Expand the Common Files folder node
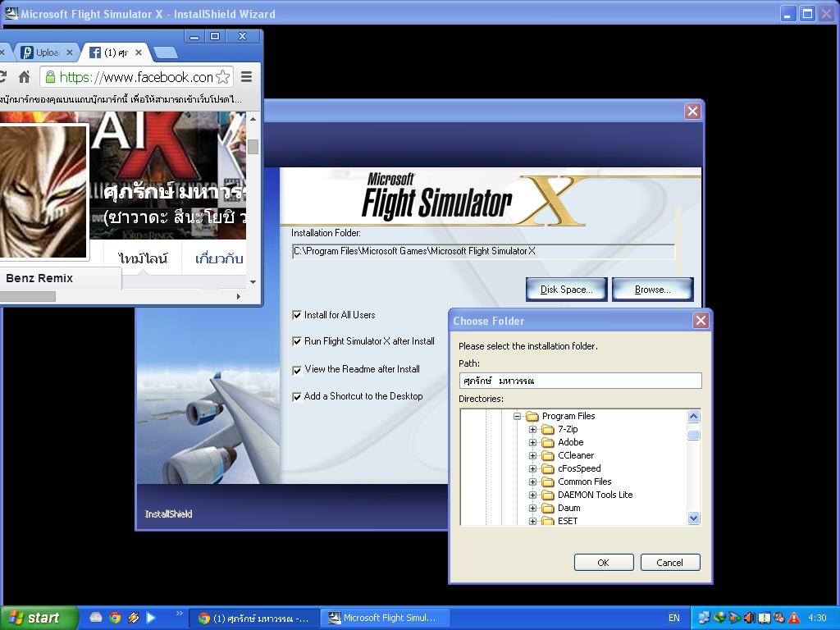 click(532, 482)
